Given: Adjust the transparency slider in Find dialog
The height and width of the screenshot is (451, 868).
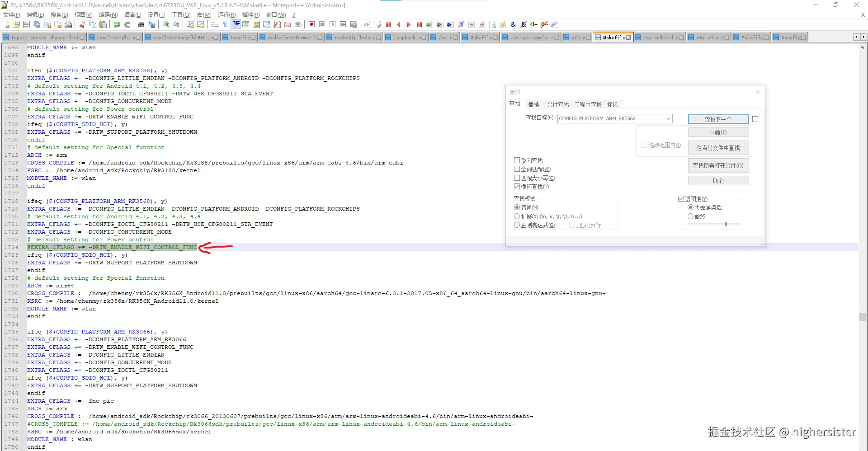Looking at the screenshot, I should [x=726, y=224].
